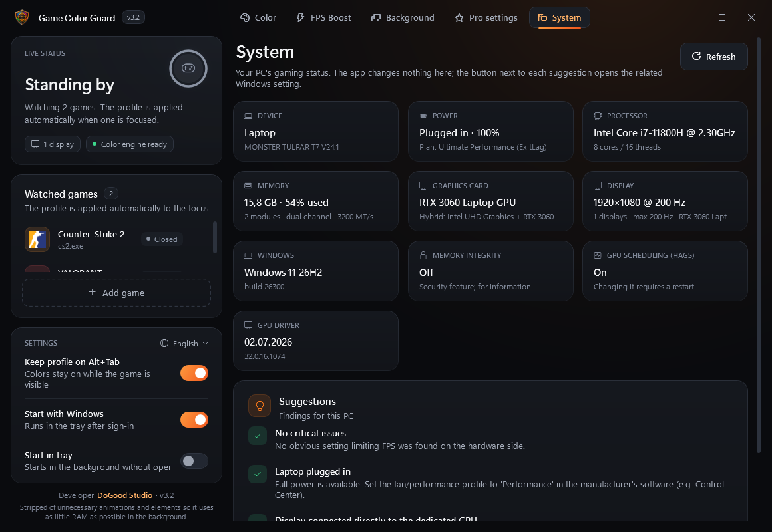Click the monitor icon on the Display card
Screen dimensions: 772x532
[597, 186]
